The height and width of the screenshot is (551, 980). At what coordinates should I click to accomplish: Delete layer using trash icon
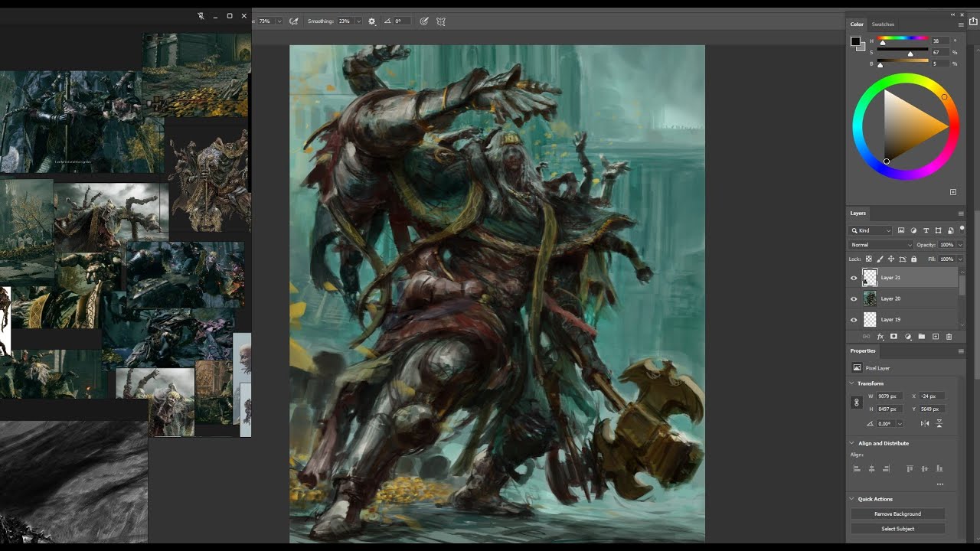click(x=949, y=337)
